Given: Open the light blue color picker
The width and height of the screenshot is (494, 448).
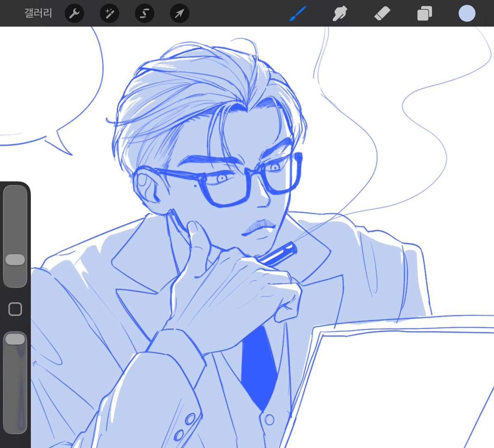Looking at the screenshot, I should [x=467, y=14].
